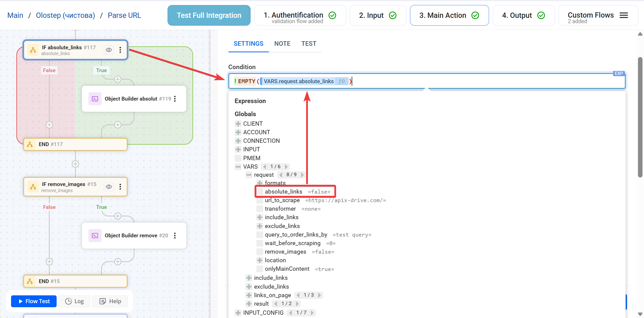The height and width of the screenshot is (318, 644).
Task: Open the NOTE tab
Action: click(282, 43)
